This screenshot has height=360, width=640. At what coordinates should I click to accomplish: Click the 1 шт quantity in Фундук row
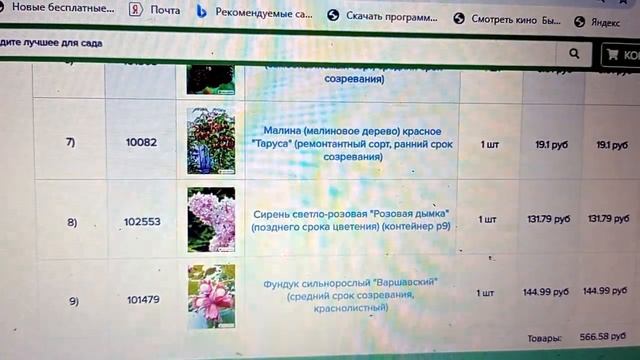tap(485, 293)
